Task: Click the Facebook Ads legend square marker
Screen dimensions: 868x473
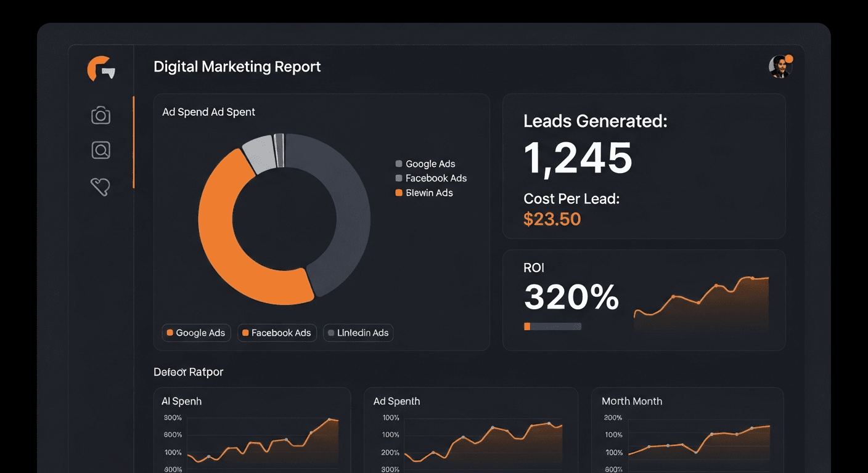Action: point(398,178)
